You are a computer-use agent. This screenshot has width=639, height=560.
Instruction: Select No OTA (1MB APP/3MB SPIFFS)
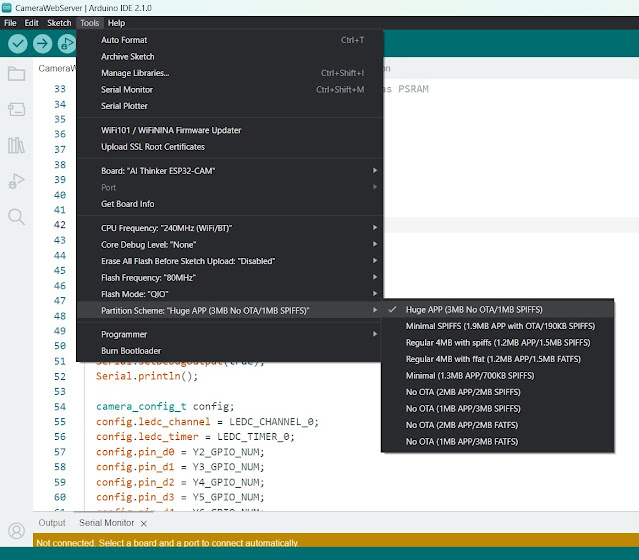498,409
